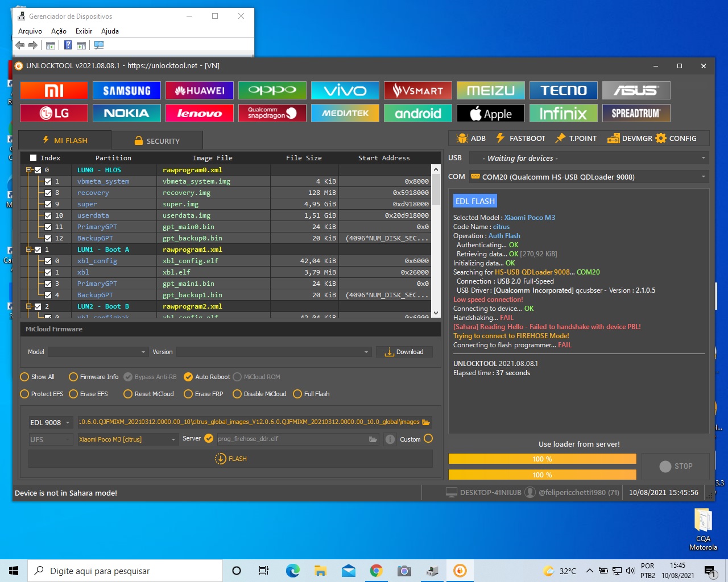The image size is (728, 582).
Task: Open the MiCloud Model dropdown
Action: [98, 352]
